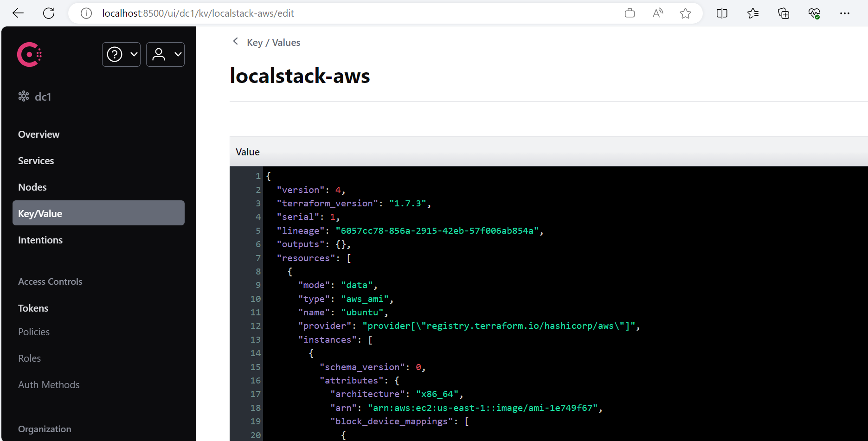Click the "outputs": {} line
This screenshot has width=868, height=441.
(x=314, y=244)
